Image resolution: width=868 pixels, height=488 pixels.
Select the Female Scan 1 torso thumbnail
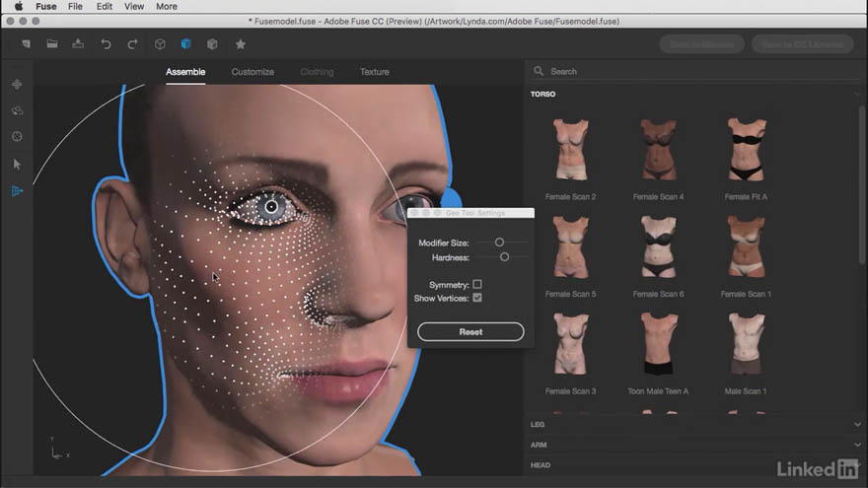[746, 246]
